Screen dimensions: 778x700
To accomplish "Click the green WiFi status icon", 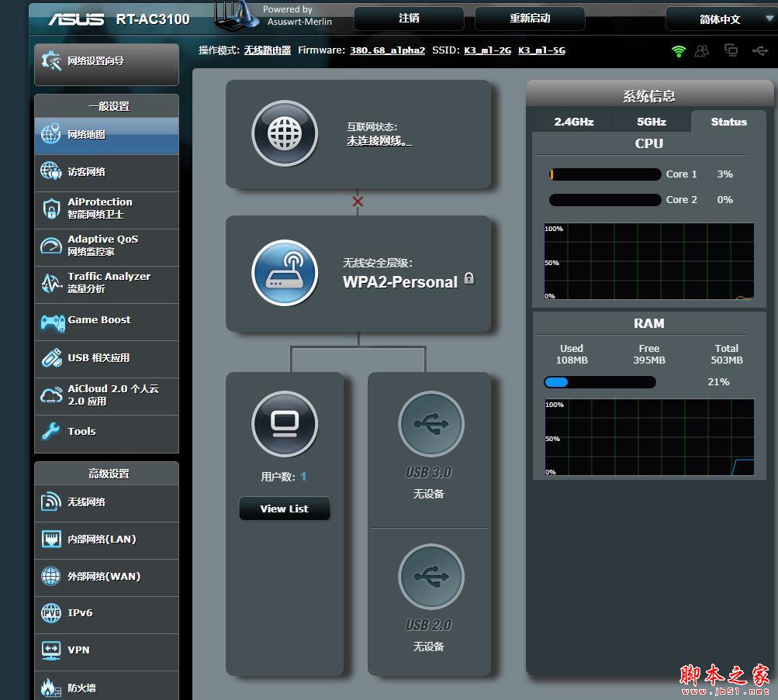I will pyautogui.click(x=678, y=50).
